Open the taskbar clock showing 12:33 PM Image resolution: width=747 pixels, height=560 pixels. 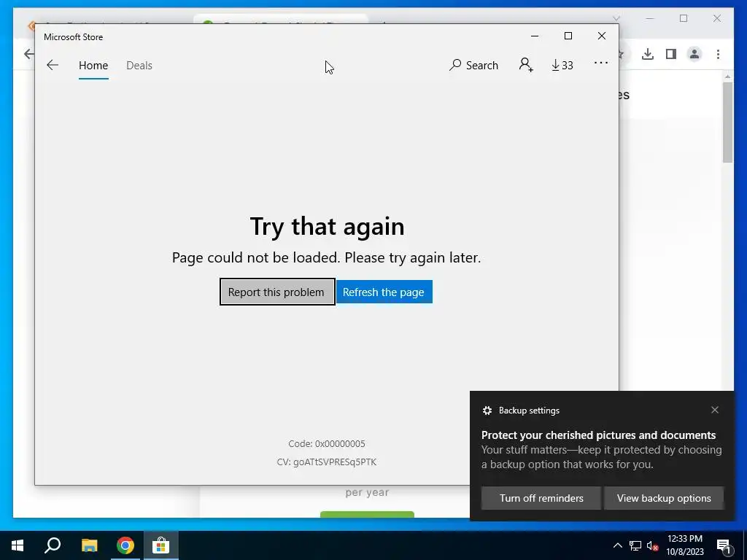point(684,545)
